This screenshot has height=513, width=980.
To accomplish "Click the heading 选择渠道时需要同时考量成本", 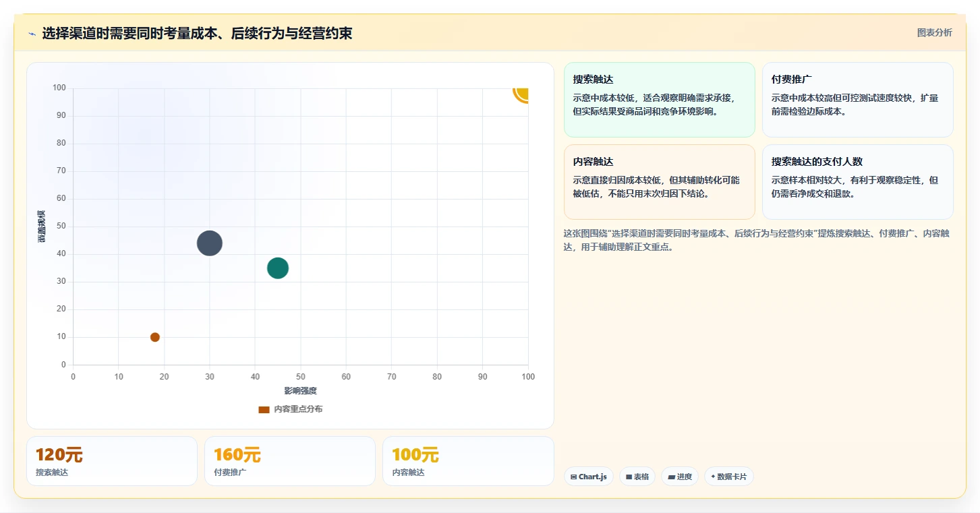I will click(x=197, y=33).
